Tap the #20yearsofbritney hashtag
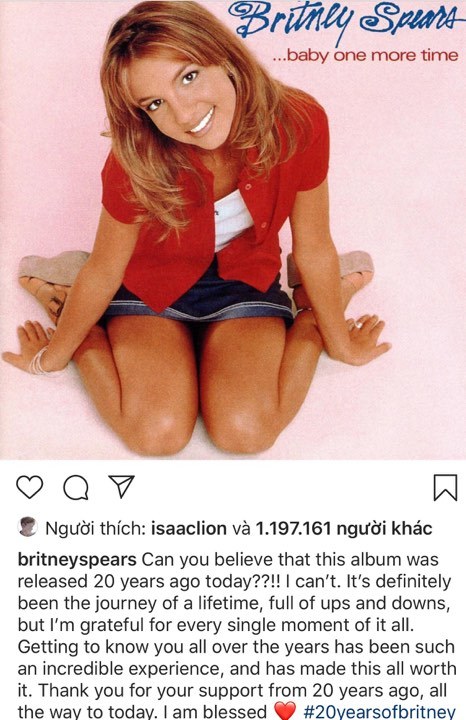This screenshot has height=720, width=466. pyautogui.click(x=379, y=712)
